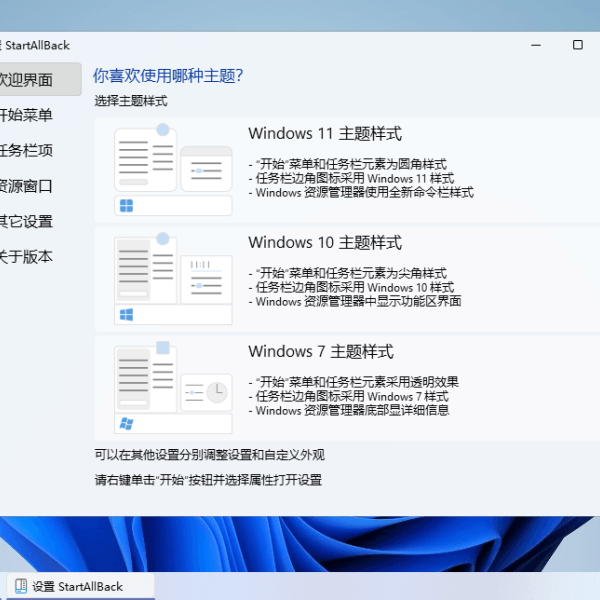
Task: Click the text 任务栏边角图标采用 Windows 11 样式
Action: pos(355,178)
